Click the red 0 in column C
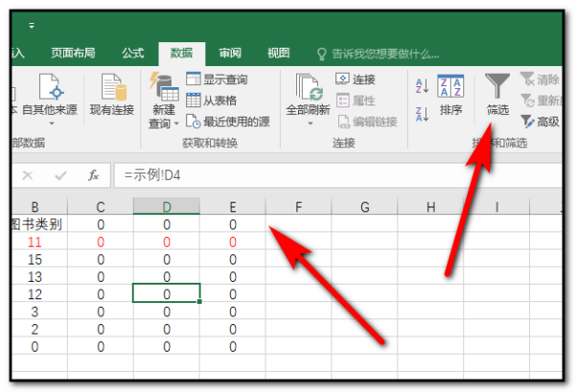Viewport: 575px width, 392px height. pyautogui.click(x=101, y=242)
